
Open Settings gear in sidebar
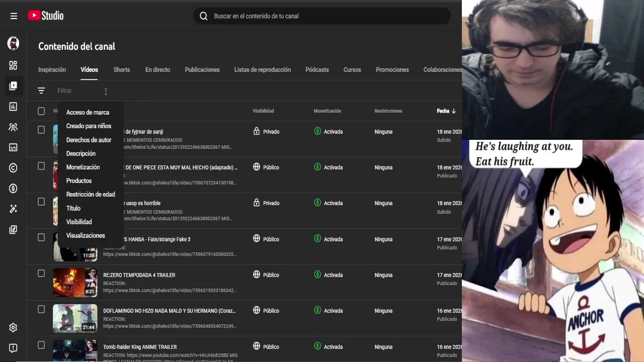pos(13,328)
